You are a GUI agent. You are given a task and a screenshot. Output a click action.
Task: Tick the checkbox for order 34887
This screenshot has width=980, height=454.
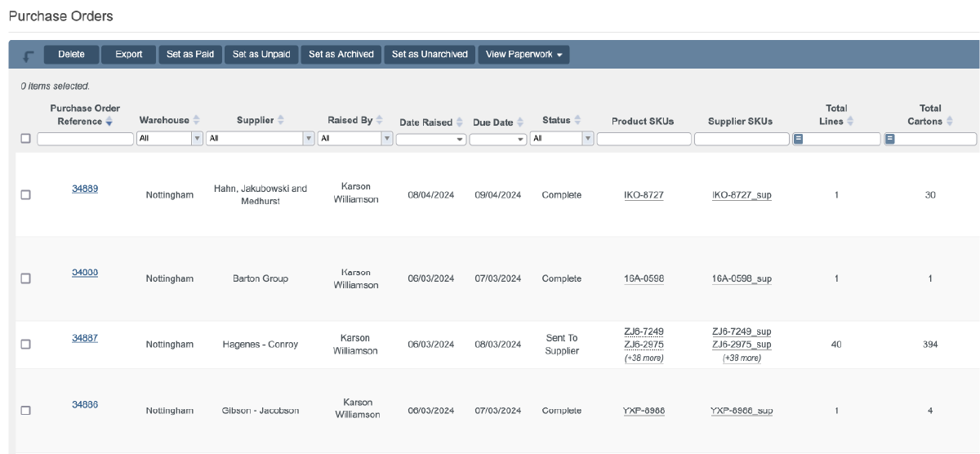pos(25,345)
